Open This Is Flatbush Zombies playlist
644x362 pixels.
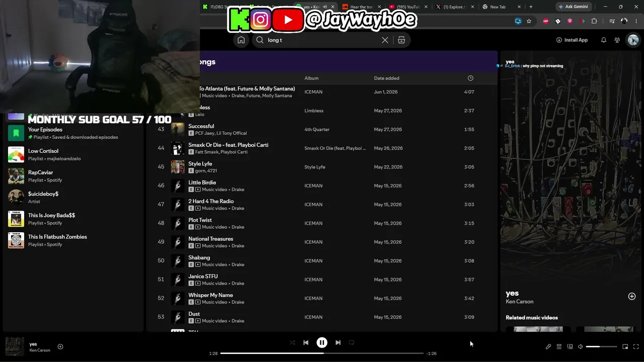[73, 240]
